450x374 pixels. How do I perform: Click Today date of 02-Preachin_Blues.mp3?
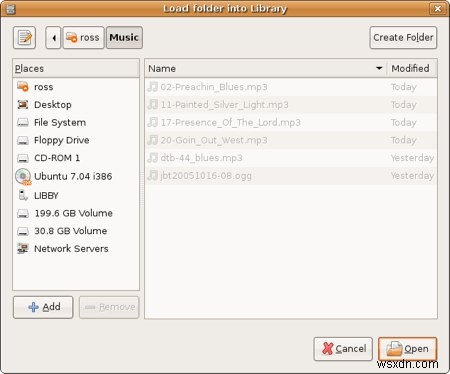point(404,87)
